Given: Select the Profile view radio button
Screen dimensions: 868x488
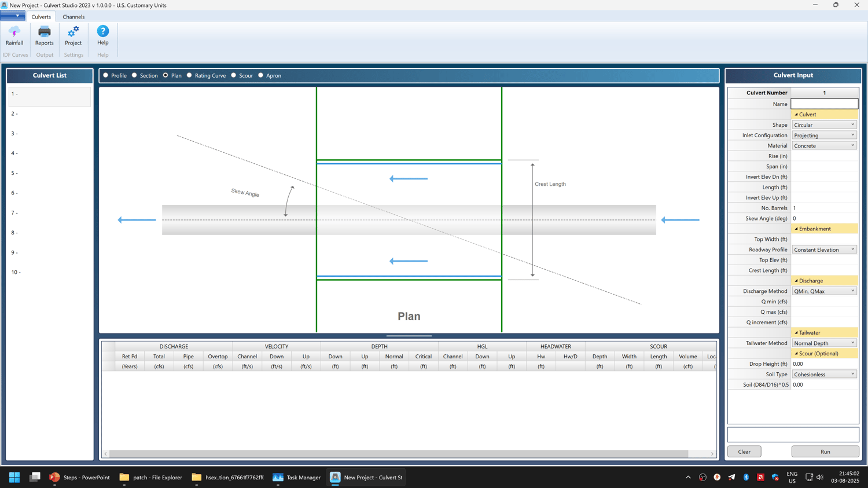Looking at the screenshot, I should [106, 75].
